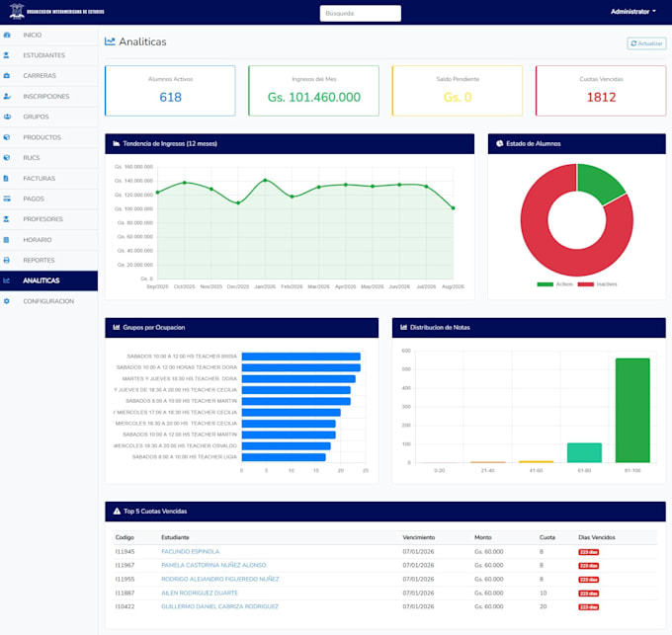Click the Alumnos Activos 618 card
The height and width of the screenshot is (635, 672).
point(170,91)
